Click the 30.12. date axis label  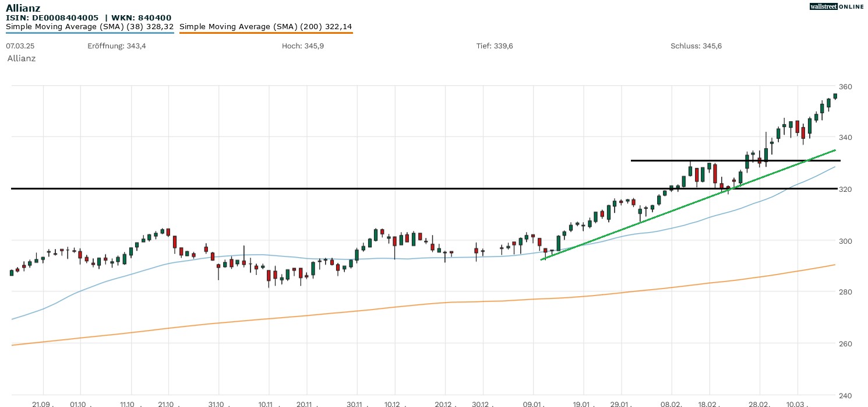coord(482,404)
